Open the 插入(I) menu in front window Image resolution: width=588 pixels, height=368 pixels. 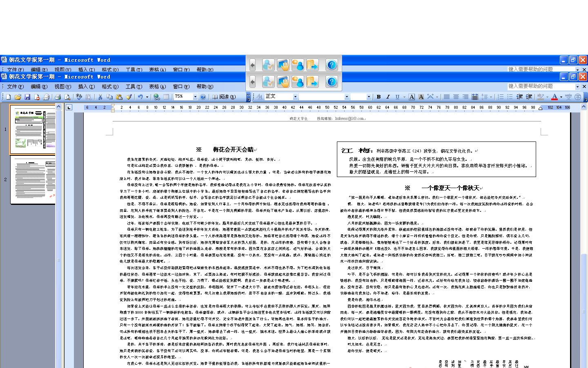pos(87,87)
